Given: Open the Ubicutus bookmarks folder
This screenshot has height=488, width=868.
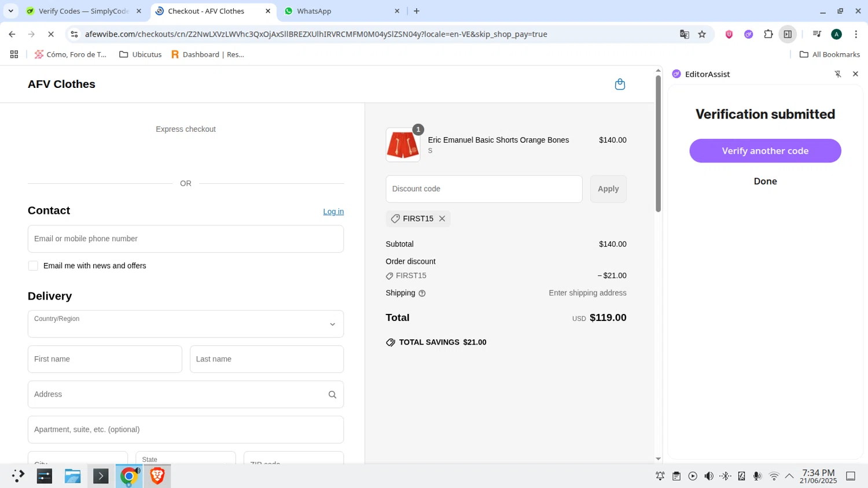Looking at the screenshot, I should coord(140,54).
